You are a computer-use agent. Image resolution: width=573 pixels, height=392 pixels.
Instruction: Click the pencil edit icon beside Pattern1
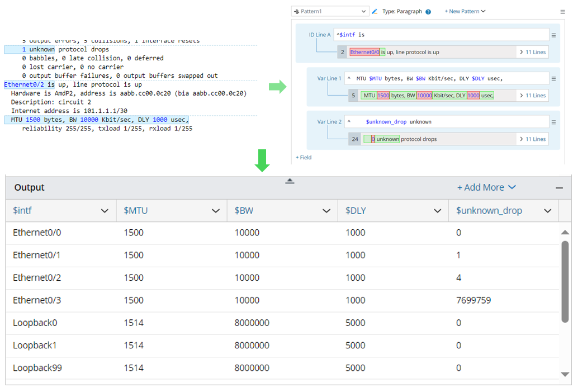coord(375,11)
